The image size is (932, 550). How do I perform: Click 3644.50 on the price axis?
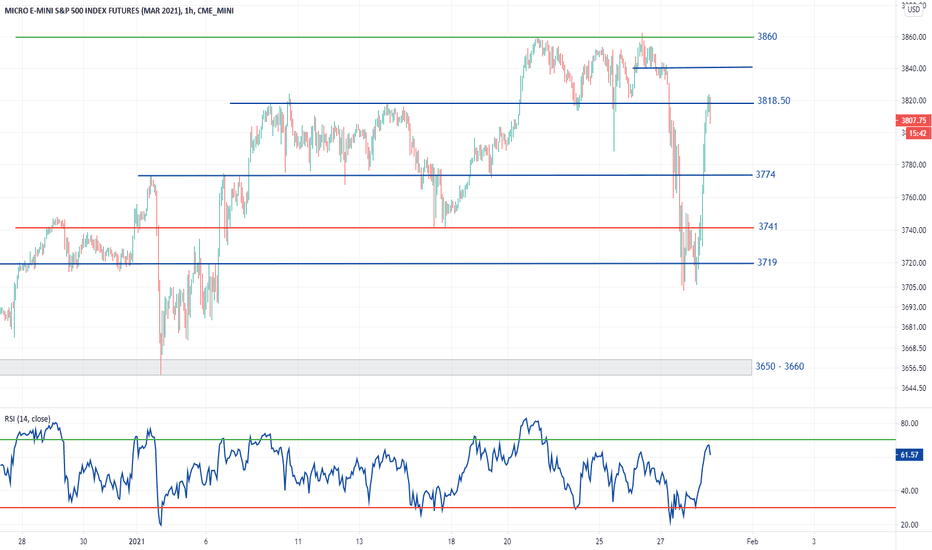(x=914, y=389)
